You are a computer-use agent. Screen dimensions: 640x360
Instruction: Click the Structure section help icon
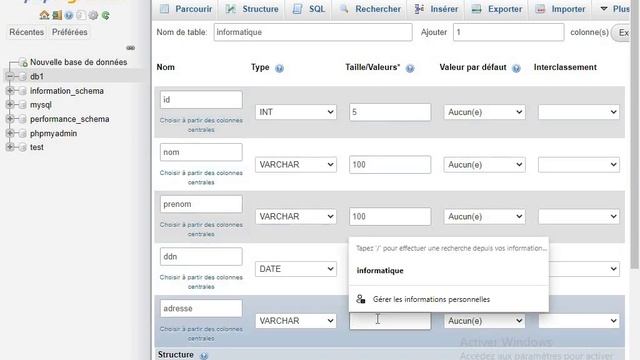pos(204,356)
